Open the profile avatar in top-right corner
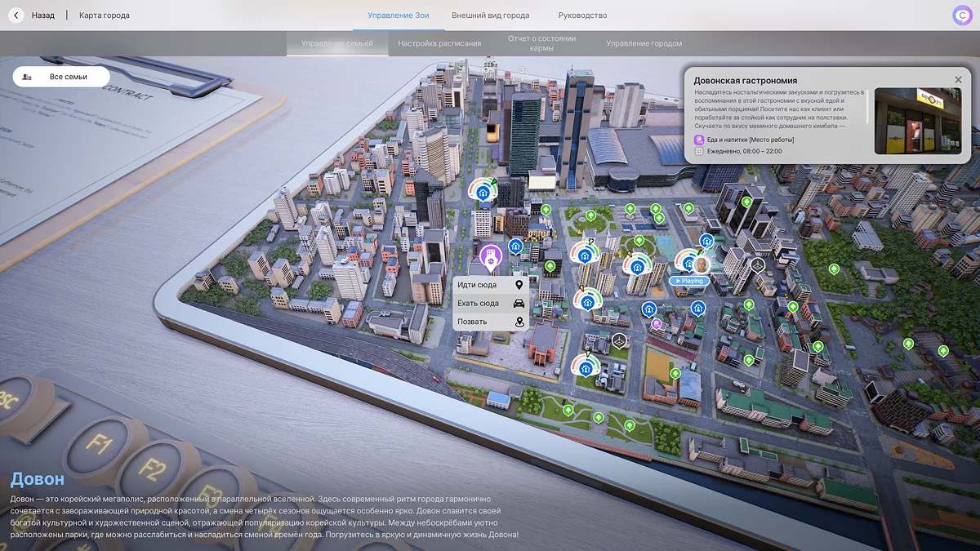The width and height of the screenshot is (980, 551). (x=962, y=16)
